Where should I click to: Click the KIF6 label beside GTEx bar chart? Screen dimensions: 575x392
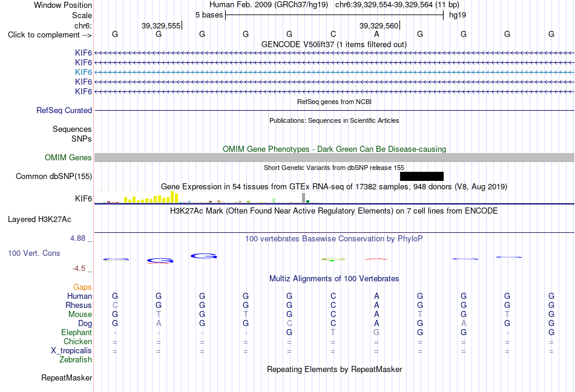[x=84, y=198]
